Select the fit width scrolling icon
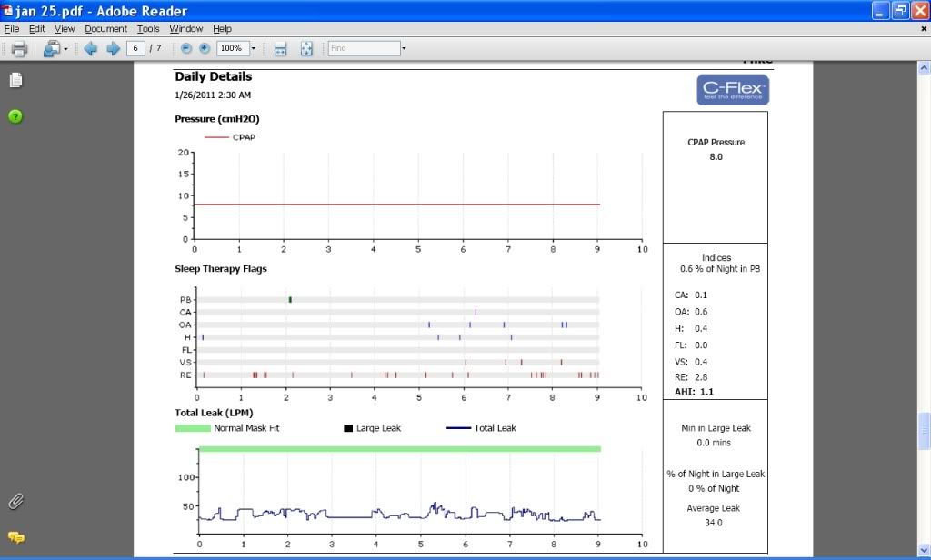 coord(281,48)
